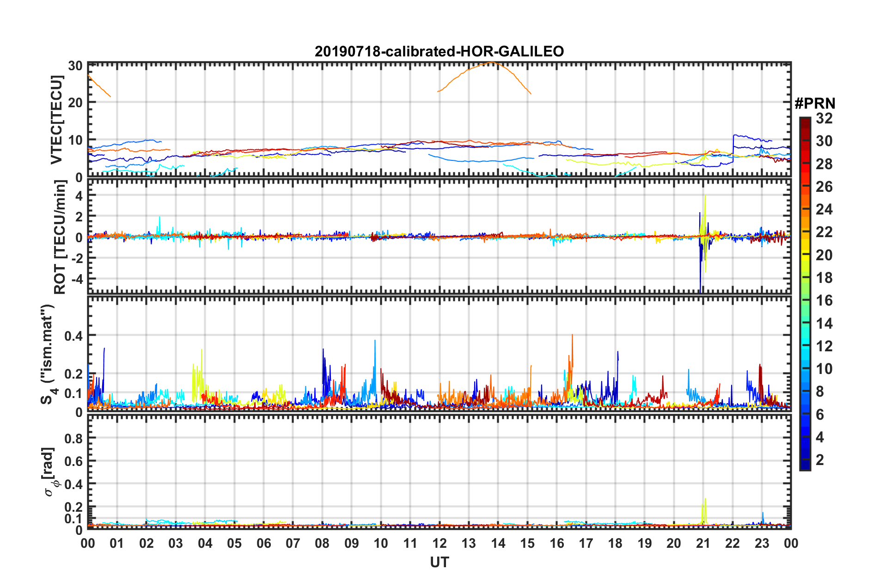
Task: Click colorbar tick value 2
Action: (x=820, y=459)
